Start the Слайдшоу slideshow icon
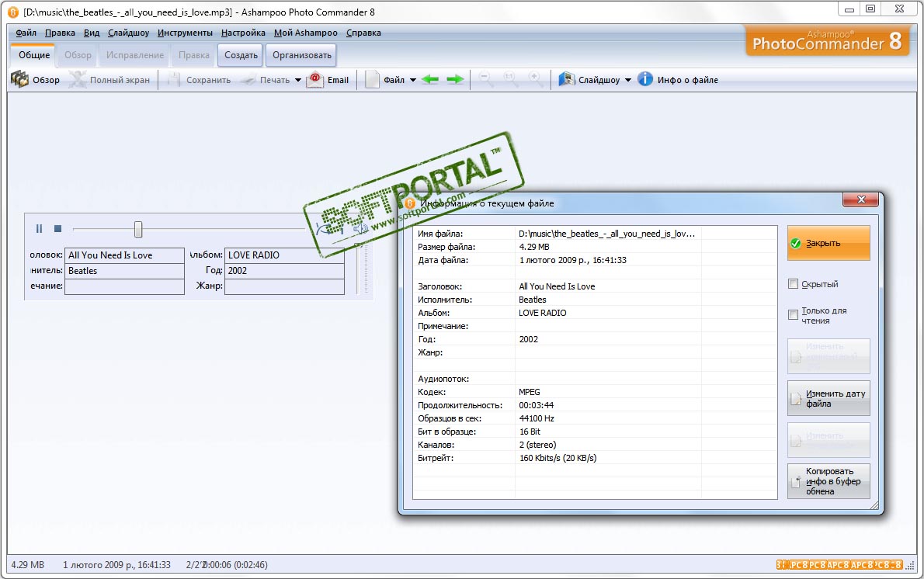Viewport: 924px width, 579px height. tap(566, 79)
